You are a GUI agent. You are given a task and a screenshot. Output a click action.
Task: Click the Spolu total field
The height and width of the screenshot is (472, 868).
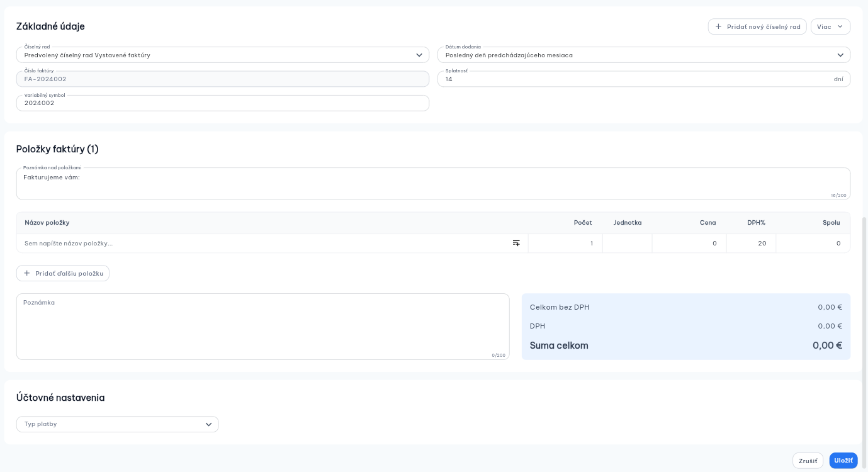[813, 243]
